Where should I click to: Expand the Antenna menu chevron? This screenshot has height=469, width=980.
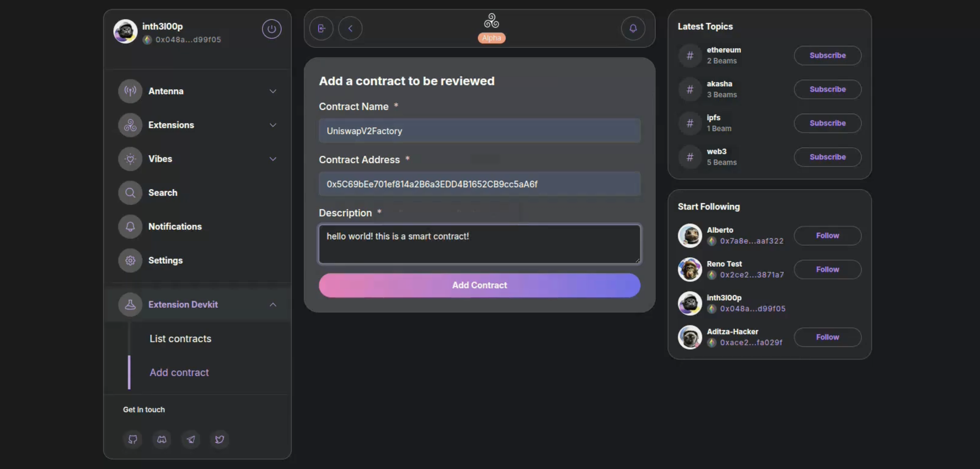pyautogui.click(x=273, y=91)
